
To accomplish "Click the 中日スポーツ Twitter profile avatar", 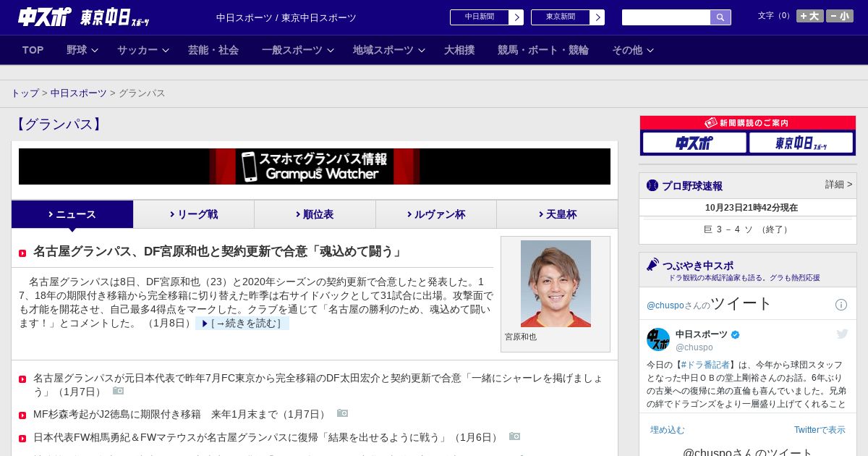I will point(658,339).
